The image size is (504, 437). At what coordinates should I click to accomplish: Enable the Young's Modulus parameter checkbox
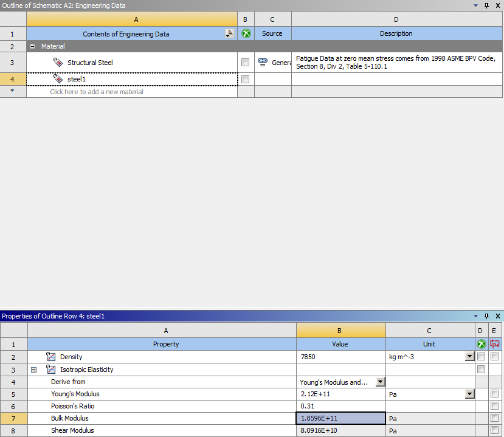[494, 394]
